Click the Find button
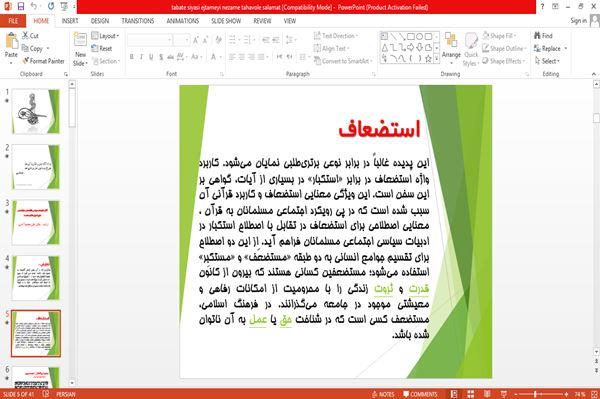Viewport: 600px width, 399px height. [x=543, y=36]
